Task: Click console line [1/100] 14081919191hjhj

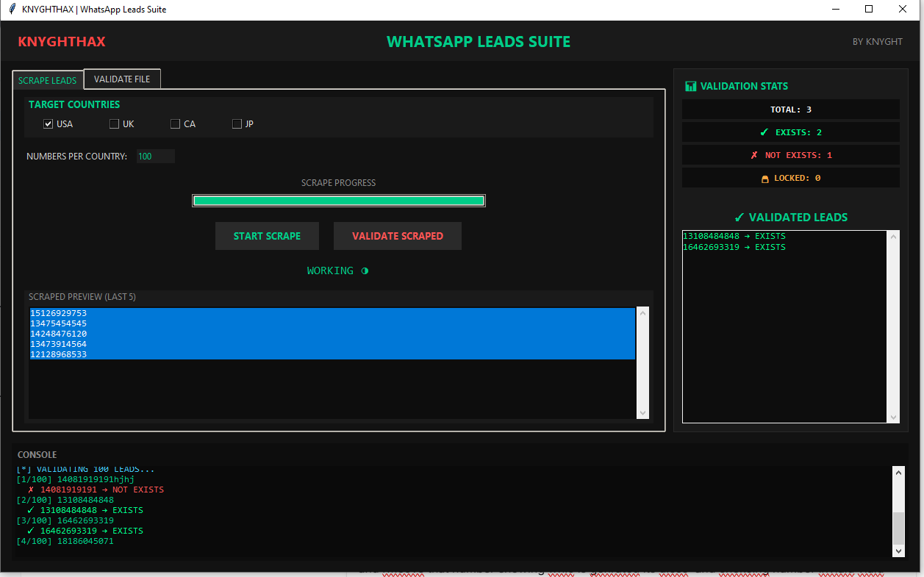Action: click(75, 479)
